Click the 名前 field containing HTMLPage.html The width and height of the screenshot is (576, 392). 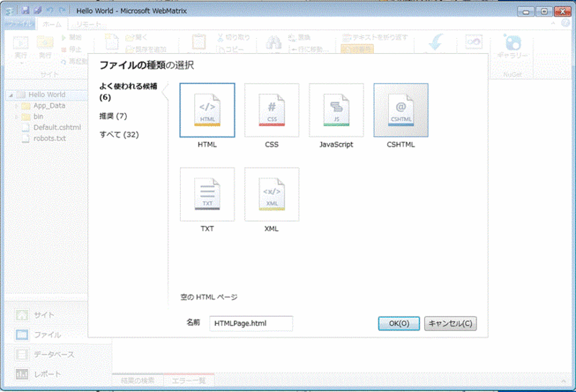251,324
